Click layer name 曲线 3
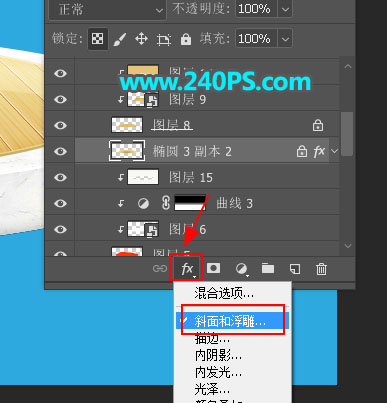Viewport: 387px width, 403px height. point(235,203)
